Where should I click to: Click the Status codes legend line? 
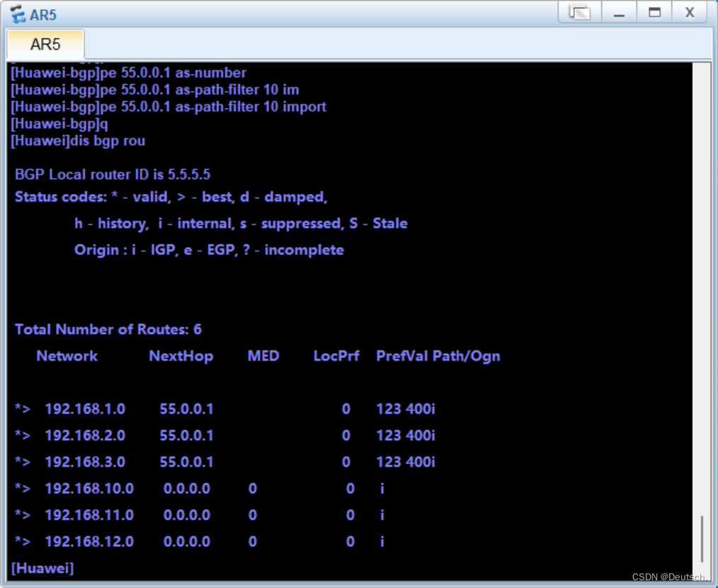click(171, 197)
